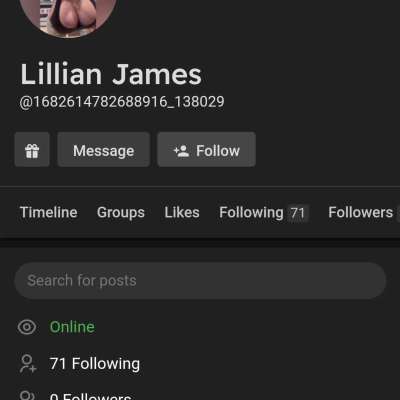Switch to the Followers tab
Viewport: 400px width, 400px height.
pos(361,212)
